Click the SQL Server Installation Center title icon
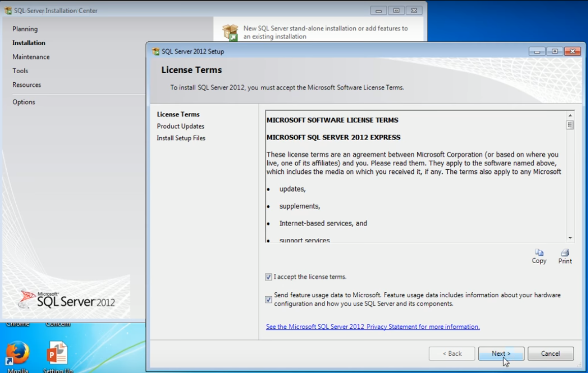 pos(8,11)
